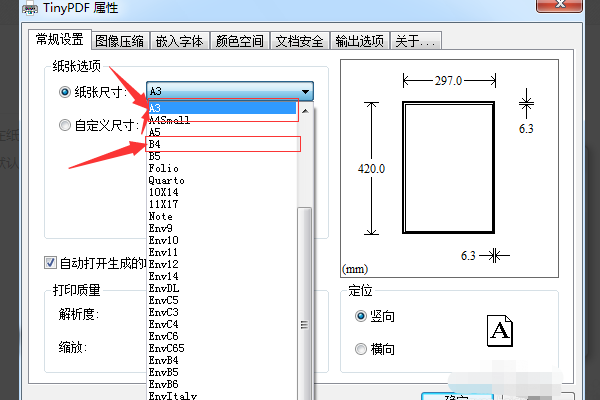Choose Note in the paper size list
Image resolution: width=600 pixels, height=400 pixels.
coord(222,216)
